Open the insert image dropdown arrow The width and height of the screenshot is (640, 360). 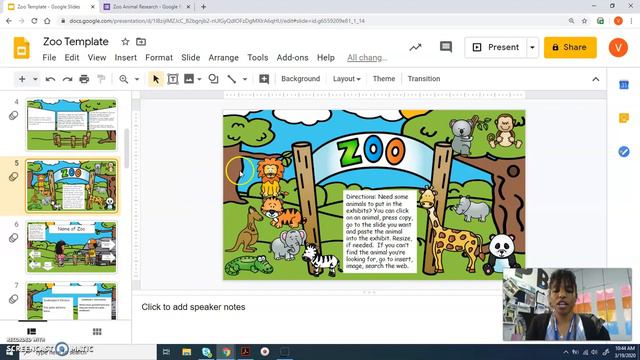coord(199,79)
